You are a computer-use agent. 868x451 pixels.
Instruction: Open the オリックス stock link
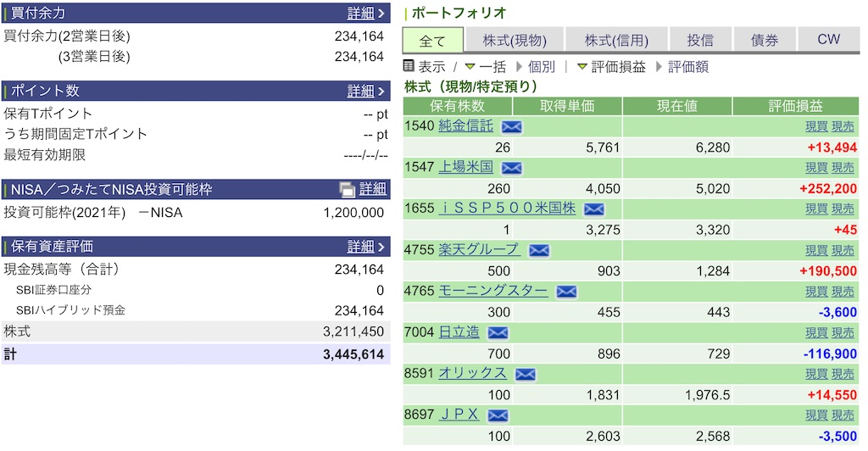pos(473,374)
